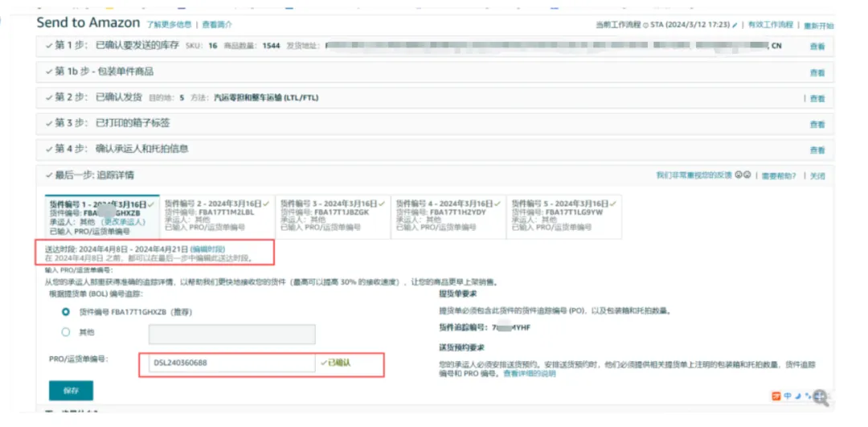Select radio for 货件编号 FBA17T1GHXZB (推荐)

66,312
